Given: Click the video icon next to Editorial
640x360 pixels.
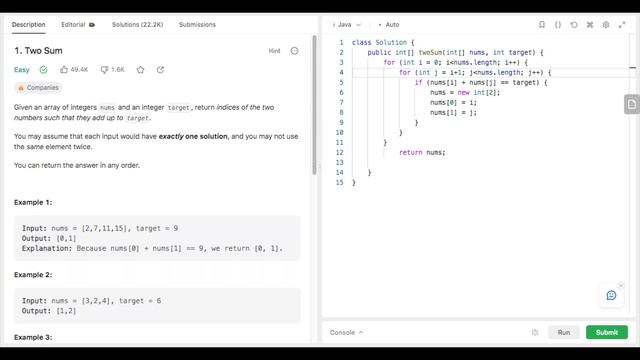Looking at the screenshot, I should click(92, 25).
